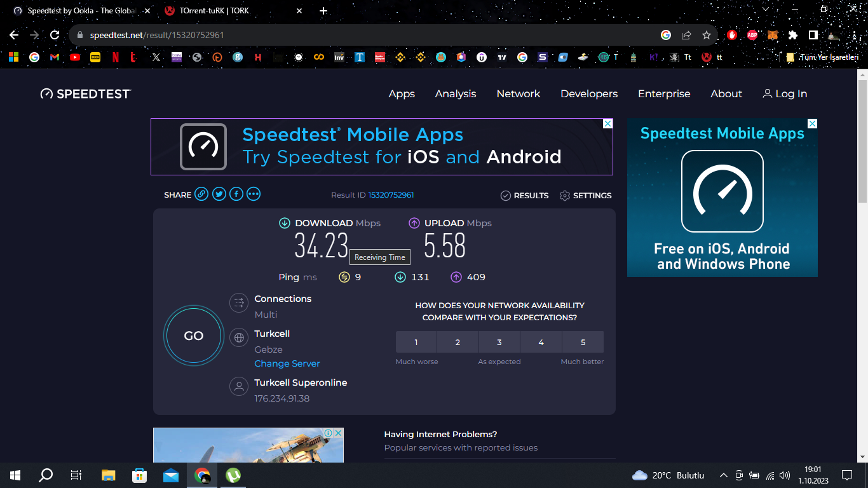Viewport: 868px width, 488px height.
Task: Open the MetaMask fox extension
Action: pos(773,35)
